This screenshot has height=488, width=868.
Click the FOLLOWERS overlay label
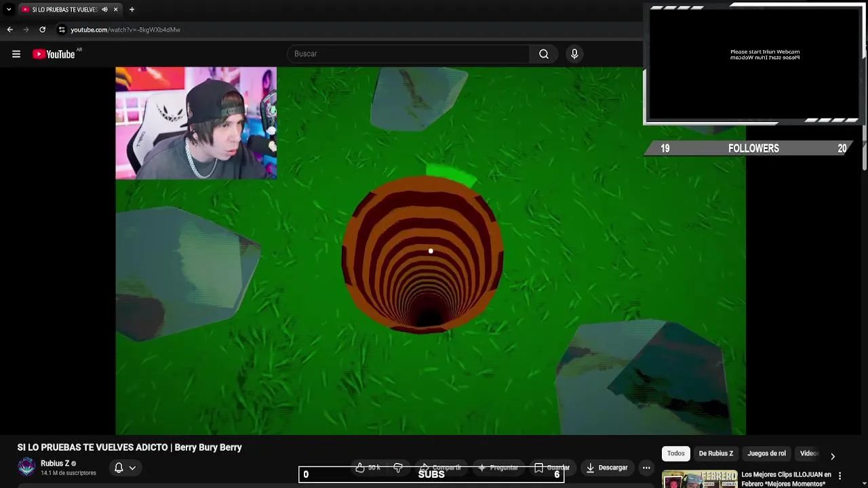pos(753,148)
